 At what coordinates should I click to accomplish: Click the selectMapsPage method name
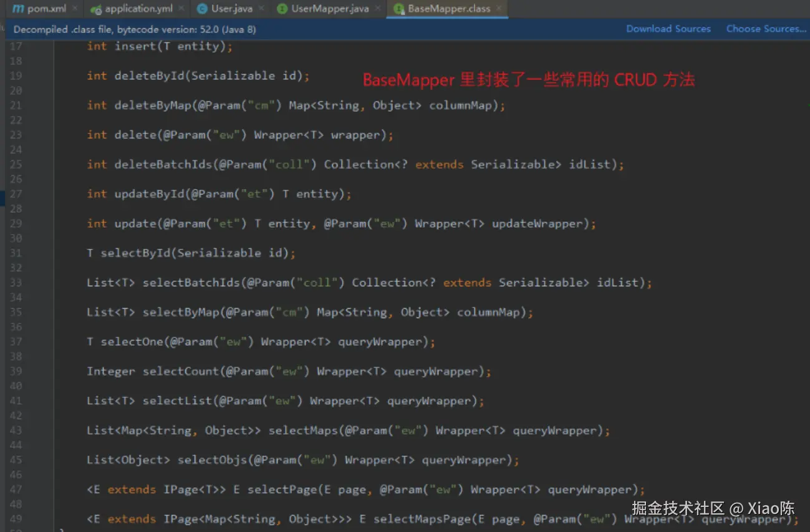pyautogui.click(x=422, y=519)
